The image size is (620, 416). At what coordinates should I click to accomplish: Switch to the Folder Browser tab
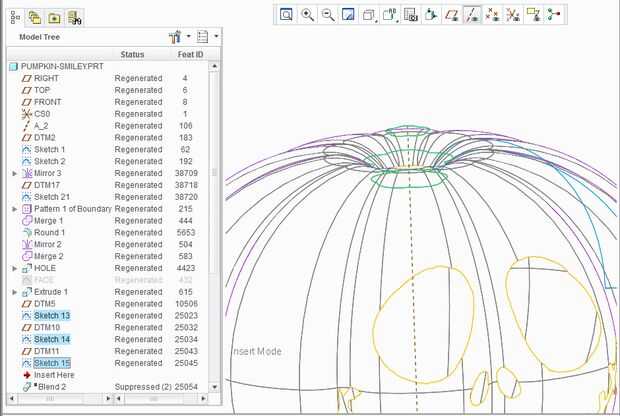pyautogui.click(x=54, y=18)
